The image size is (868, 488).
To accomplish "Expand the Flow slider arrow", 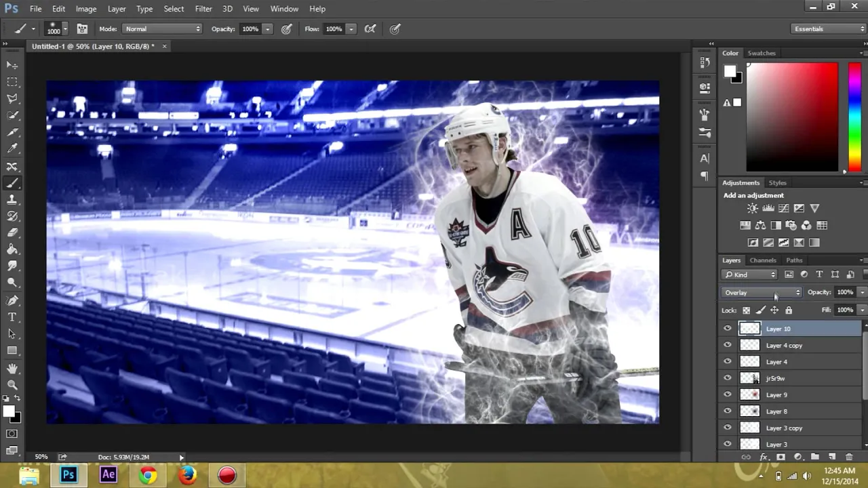I will coord(351,29).
